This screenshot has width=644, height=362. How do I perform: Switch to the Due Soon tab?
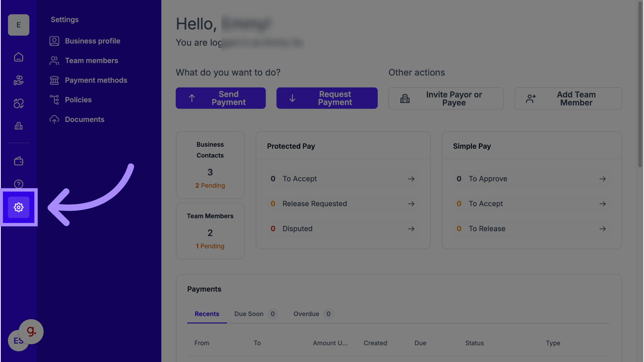[x=249, y=314]
